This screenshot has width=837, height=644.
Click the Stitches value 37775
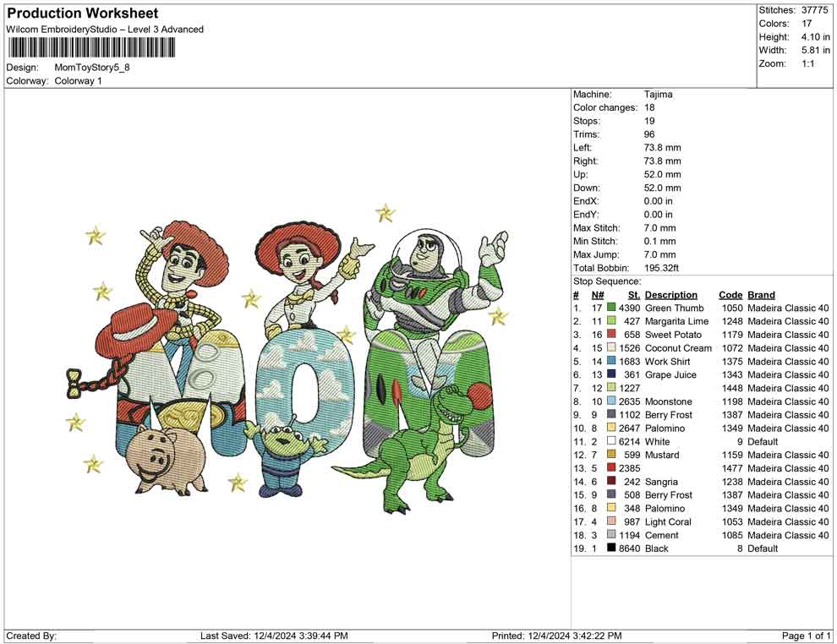pyautogui.click(x=814, y=10)
